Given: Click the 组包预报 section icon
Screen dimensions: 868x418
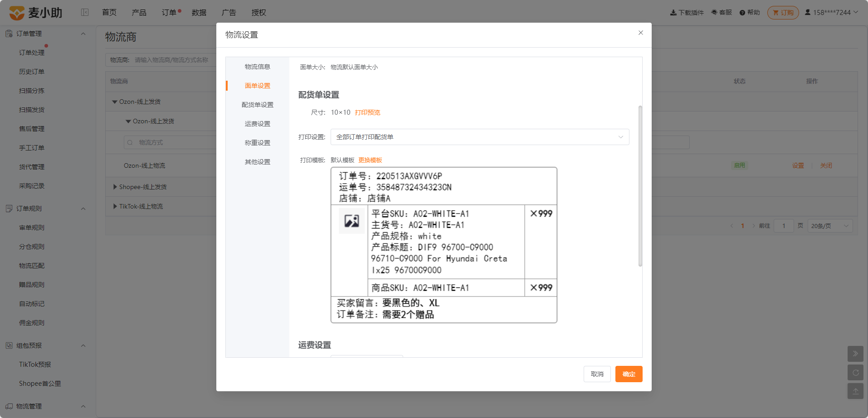Looking at the screenshot, I should pyautogui.click(x=9, y=345).
